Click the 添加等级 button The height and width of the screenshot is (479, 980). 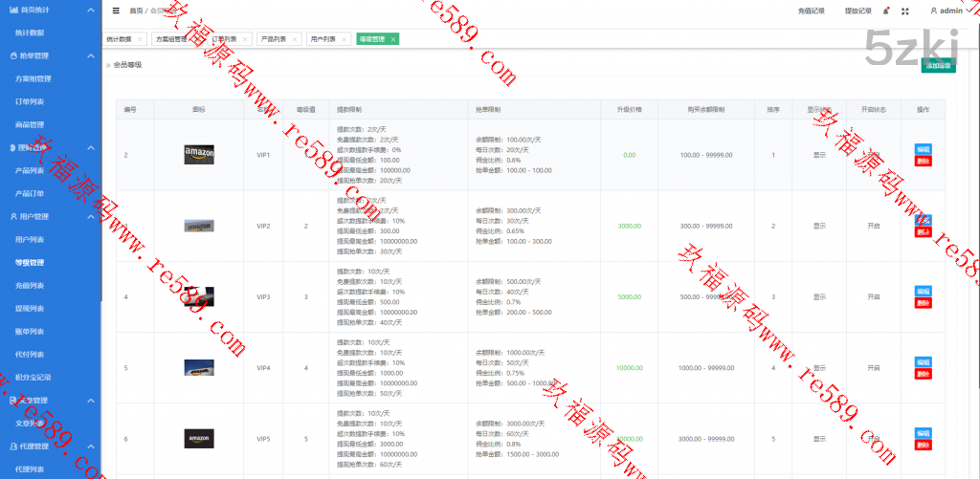(x=937, y=66)
